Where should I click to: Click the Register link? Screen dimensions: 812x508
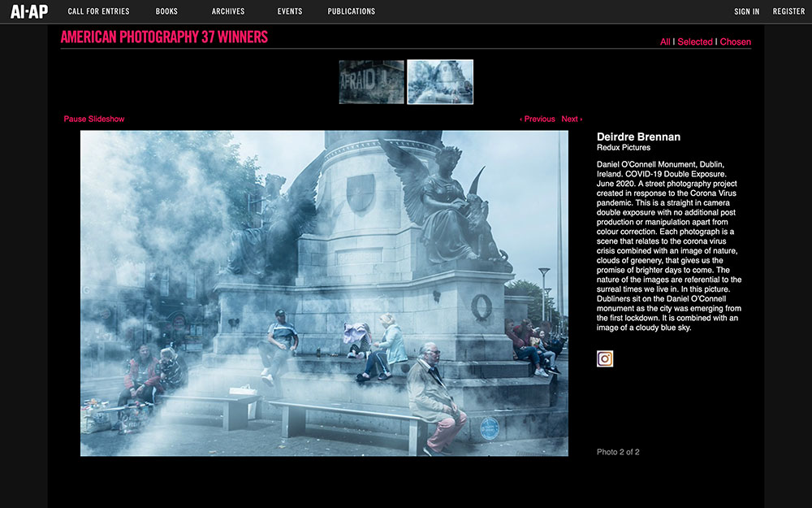tap(788, 11)
